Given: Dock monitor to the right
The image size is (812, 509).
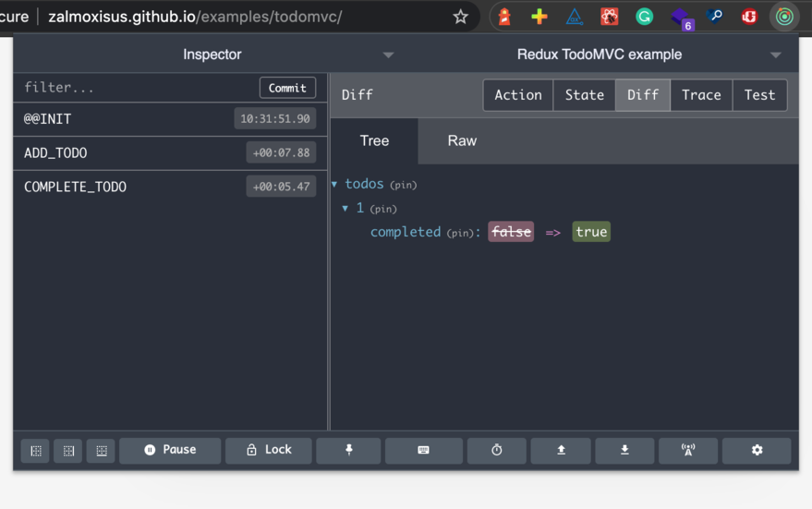Looking at the screenshot, I should point(68,451).
